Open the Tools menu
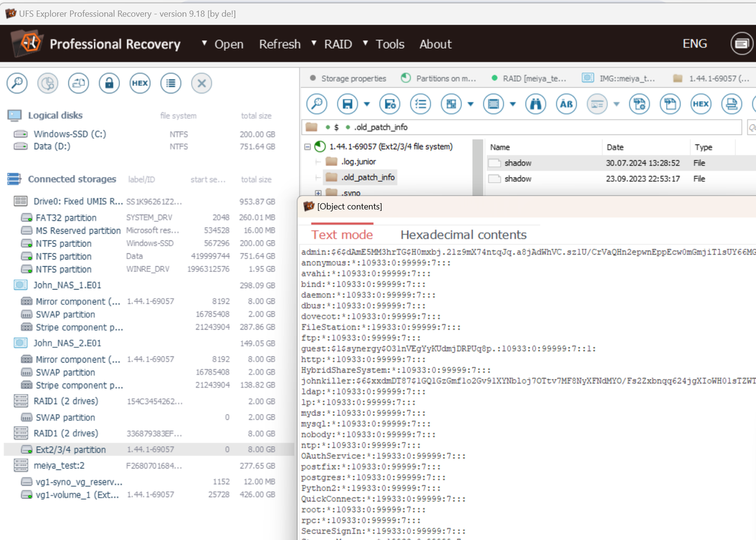756x540 pixels. (x=390, y=44)
